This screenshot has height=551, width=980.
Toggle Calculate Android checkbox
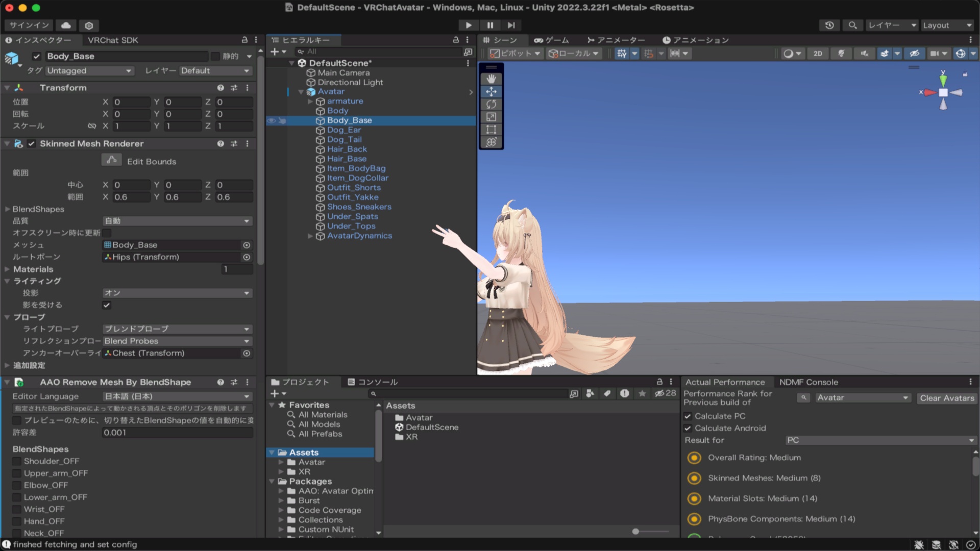[x=688, y=429]
